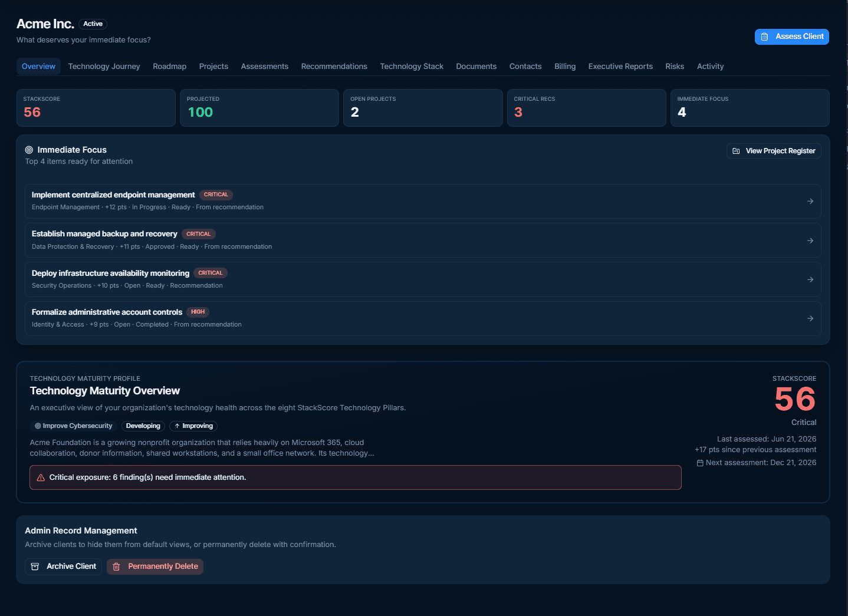Screen dimensions: 848x616
Task: Switch to the Overview tab
Action: pyautogui.click(x=38, y=66)
